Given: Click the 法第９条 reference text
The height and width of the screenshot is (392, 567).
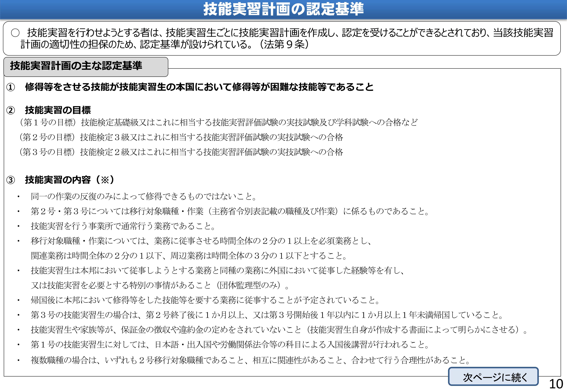Looking at the screenshot, I should (285, 44).
